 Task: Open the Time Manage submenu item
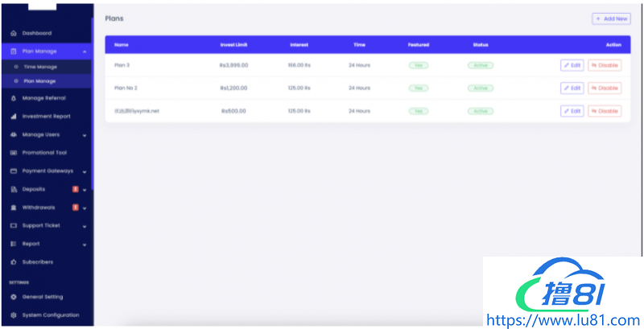pos(39,67)
